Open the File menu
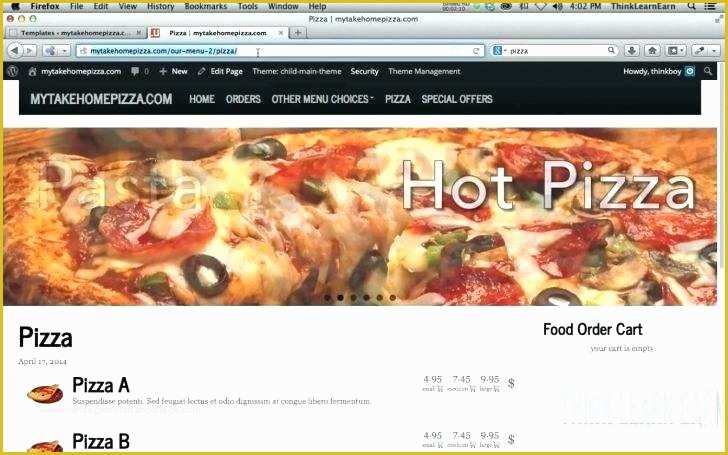 [77, 6]
